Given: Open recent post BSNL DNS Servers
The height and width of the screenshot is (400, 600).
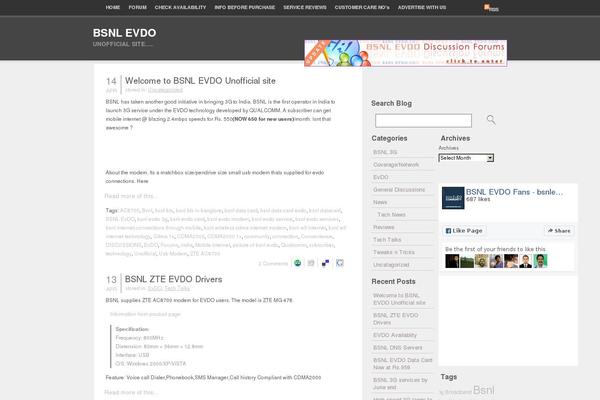Looking at the screenshot, I should point(398,348).
